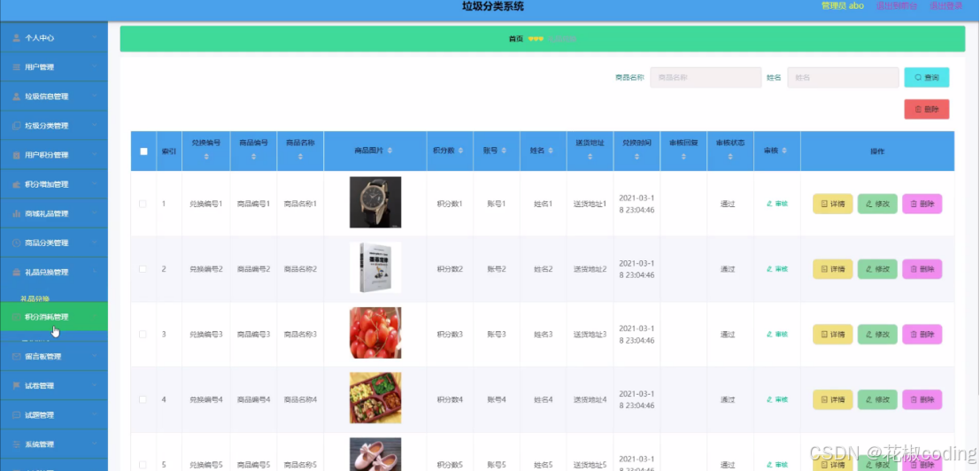Sort by 积分数 using header arrows
Viewport: 980px width, 471px height.
coord(461,151)
